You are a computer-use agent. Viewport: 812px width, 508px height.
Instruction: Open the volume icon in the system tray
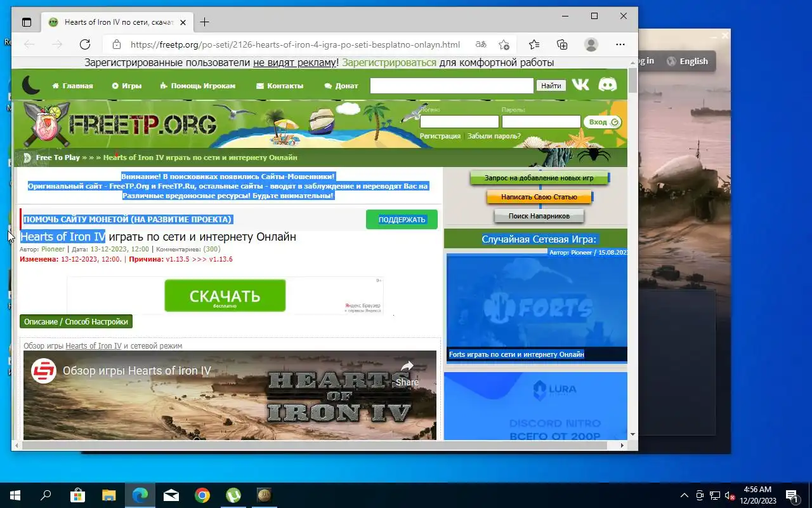[x=730, y=495]
